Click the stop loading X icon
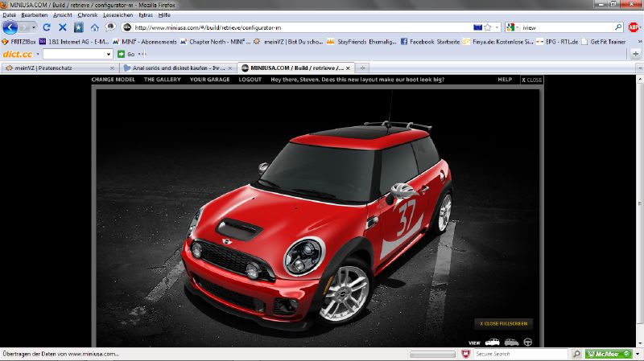This screenshot has height=361, width=644. (x=63, y=27)
